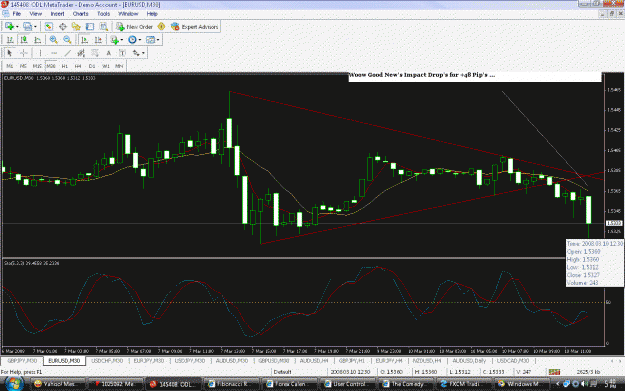Select the M1 timeframe button
This screenshot has width=625, height=391.
pyautogui.click(x=10, y=66)
